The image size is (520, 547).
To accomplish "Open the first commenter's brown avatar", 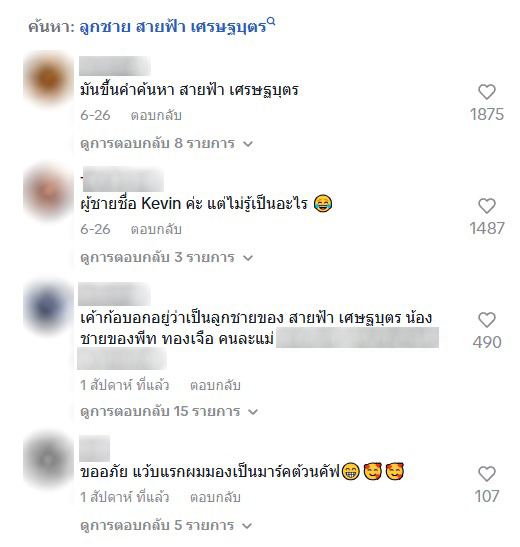I will click(x=48, y=78).
